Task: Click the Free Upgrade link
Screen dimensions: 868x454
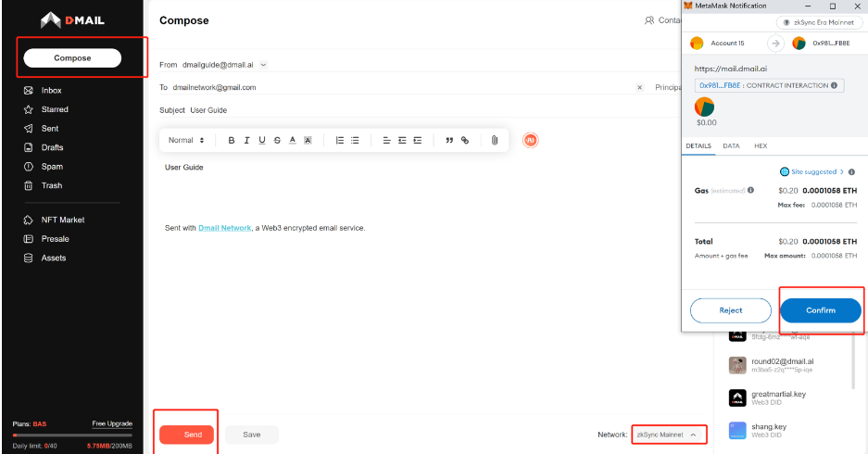Action: [112, 423]
